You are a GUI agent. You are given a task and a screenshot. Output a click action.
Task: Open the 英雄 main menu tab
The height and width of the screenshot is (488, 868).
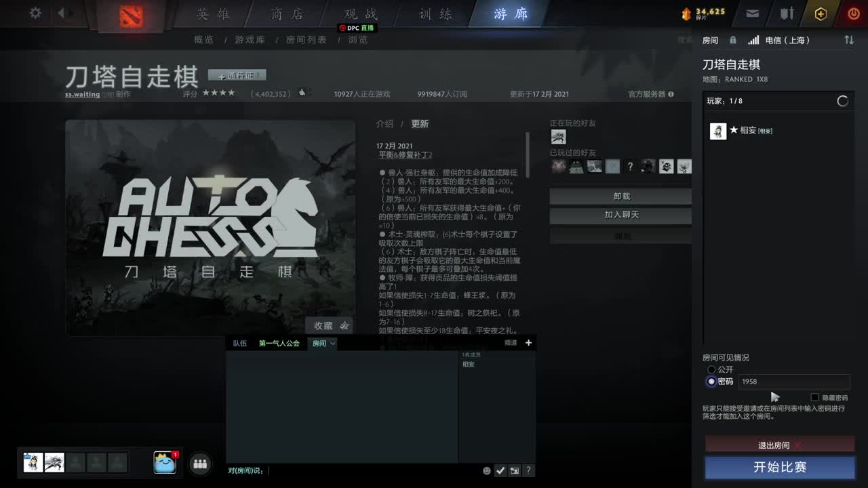pos(214,14)
